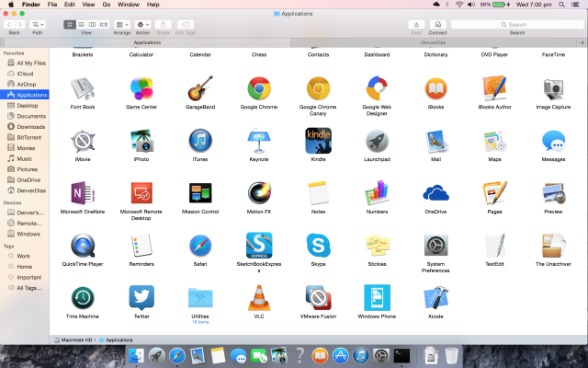
Task: Select Microsoft OneNote icon
Action: click(83, 193)
